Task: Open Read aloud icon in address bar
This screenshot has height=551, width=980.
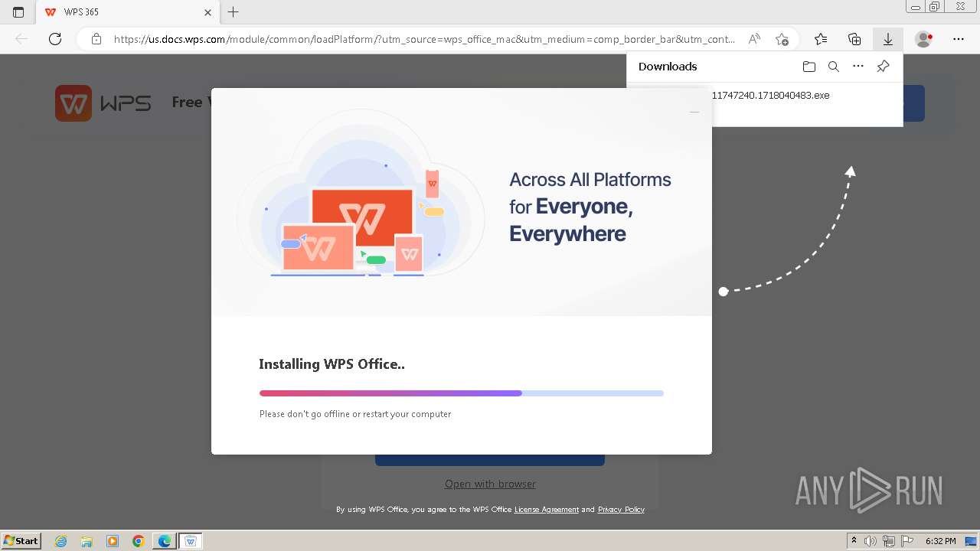Action: [x=754, y=39]
